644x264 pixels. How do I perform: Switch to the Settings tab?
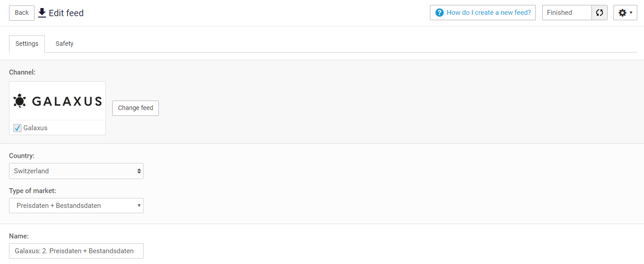coord(27,44)
